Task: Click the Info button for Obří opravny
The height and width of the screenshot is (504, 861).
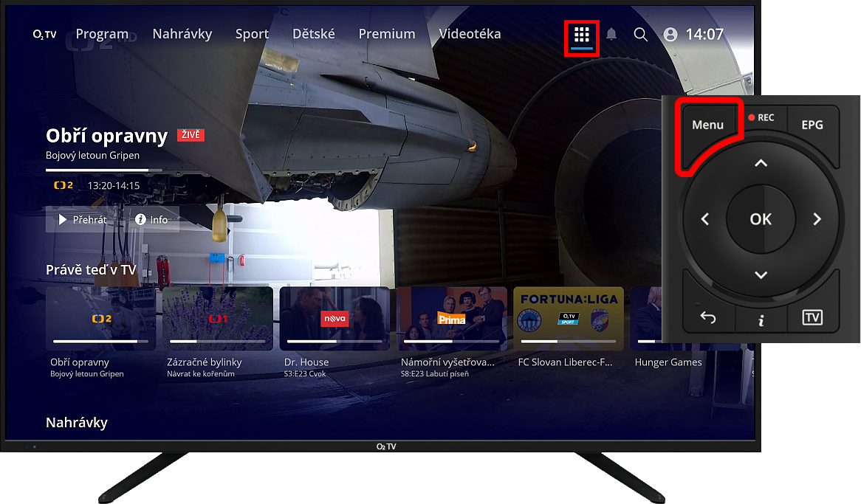Action: tap(151, 220)
